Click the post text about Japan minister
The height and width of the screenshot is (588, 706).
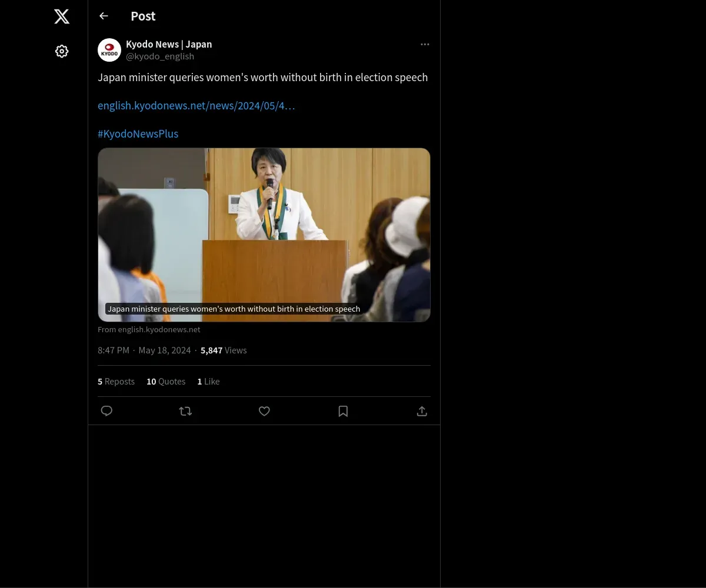[x=262, y=78]
